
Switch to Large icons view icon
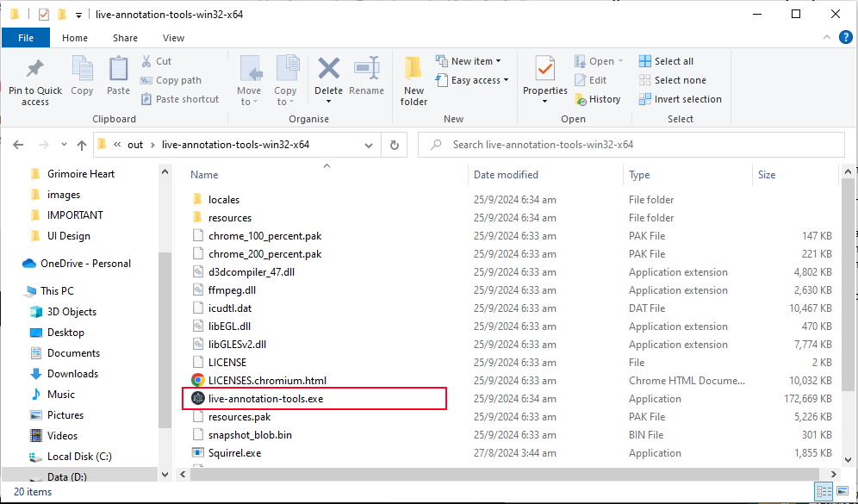point(841,490)
